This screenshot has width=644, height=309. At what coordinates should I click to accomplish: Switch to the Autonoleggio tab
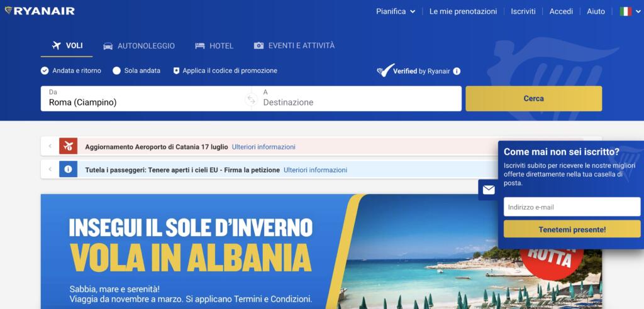tap(139, 46)
